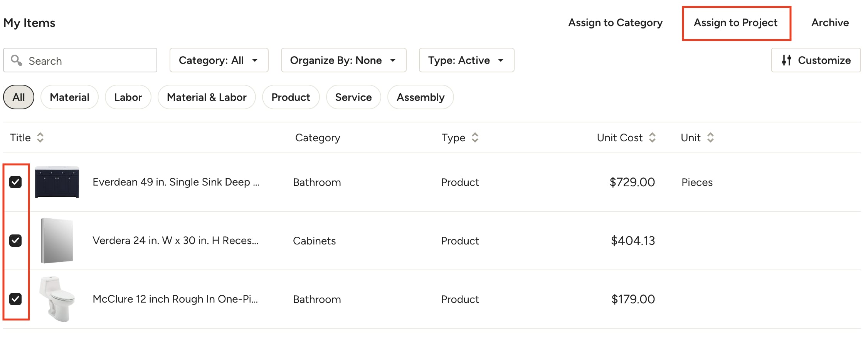Click the search magnifier icon
The height and width of the screenshot is (338, 868).
tap(16, 60)
